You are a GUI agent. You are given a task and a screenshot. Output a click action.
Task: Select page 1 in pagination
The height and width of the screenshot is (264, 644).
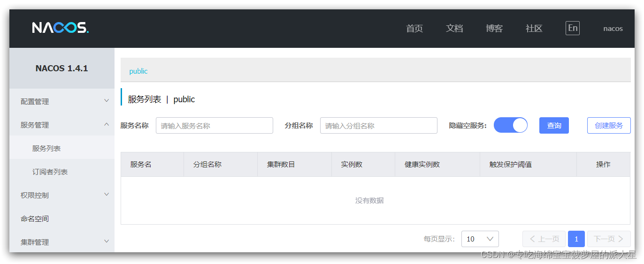tap(576, 239)
